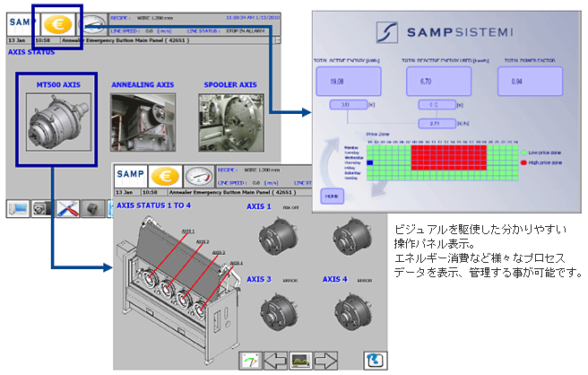588x375 pixels.
Task: Open the pressure gauge icon in the Axis Status screen
Action: [92, 24]
